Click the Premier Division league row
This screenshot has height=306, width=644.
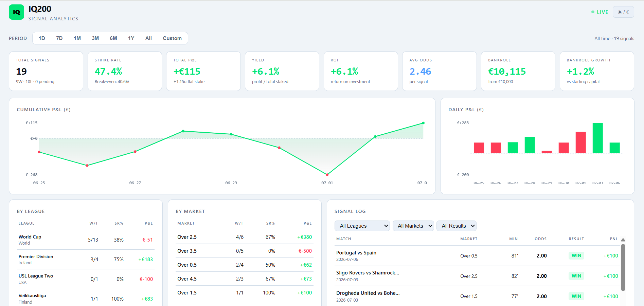pos(86,260)
